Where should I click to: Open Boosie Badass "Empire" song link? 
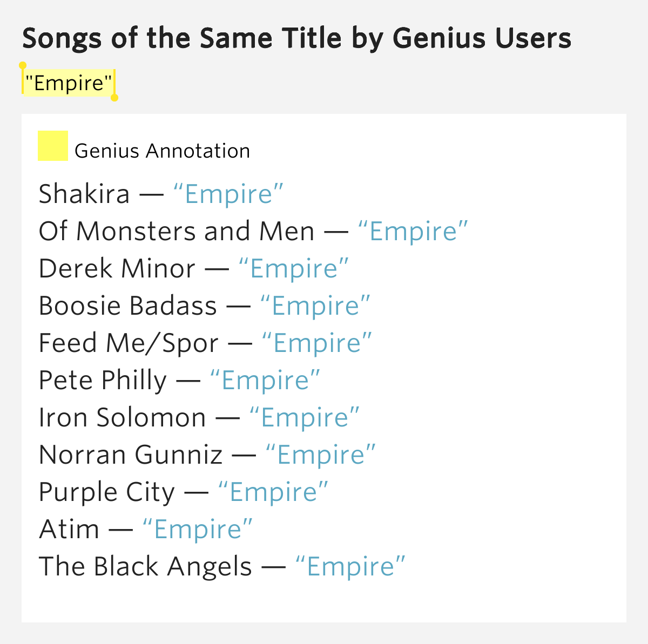[x=315, y=306]
